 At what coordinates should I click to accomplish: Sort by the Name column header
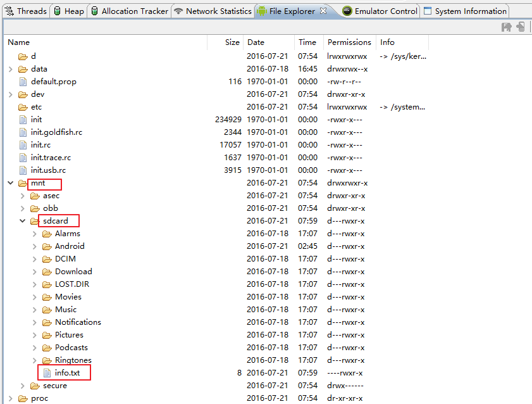tap(106, 42)
